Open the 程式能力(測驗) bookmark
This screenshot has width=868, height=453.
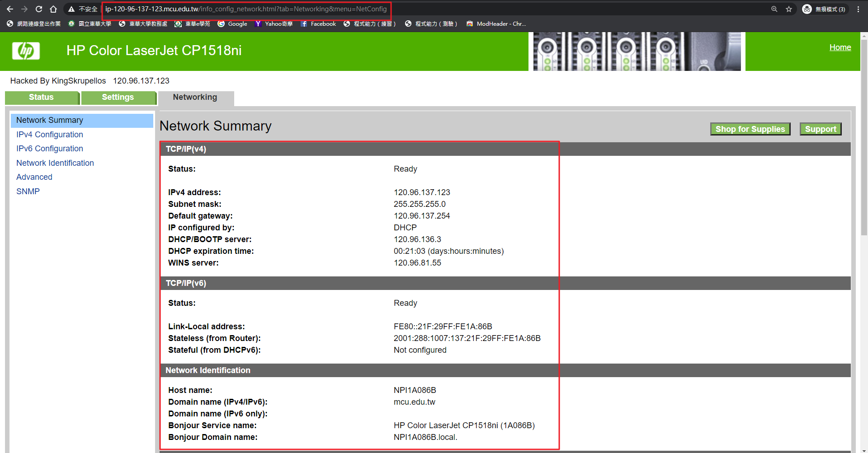point(431,23)
